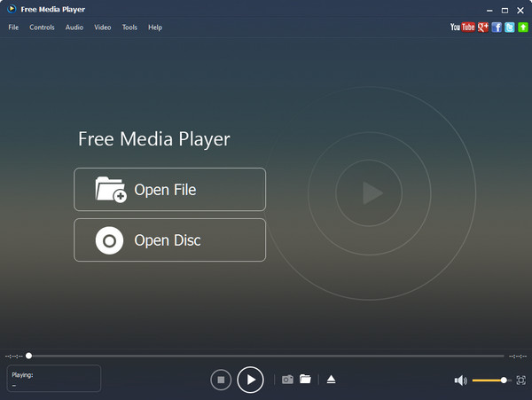Image resolution: width=532 pixels, height=400 pixels.
Task: Click the Open File button
Action: (x=169, y=190)
